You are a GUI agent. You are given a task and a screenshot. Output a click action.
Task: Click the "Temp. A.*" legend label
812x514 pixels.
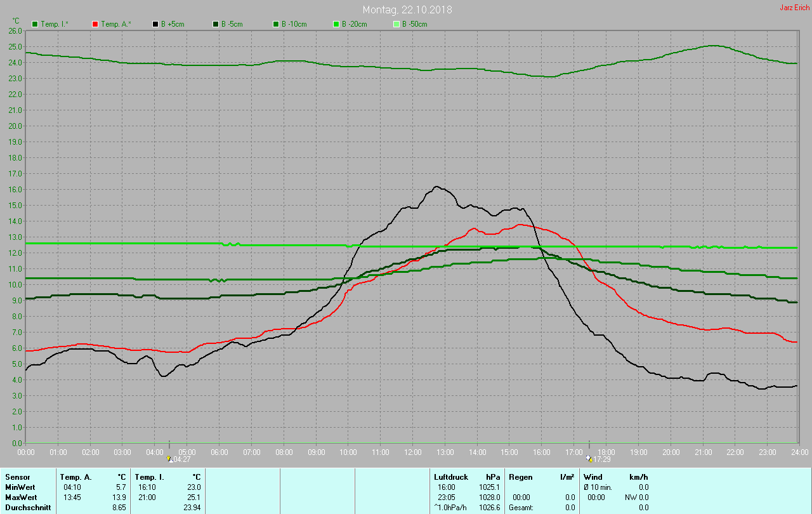[x=116, y=24]
